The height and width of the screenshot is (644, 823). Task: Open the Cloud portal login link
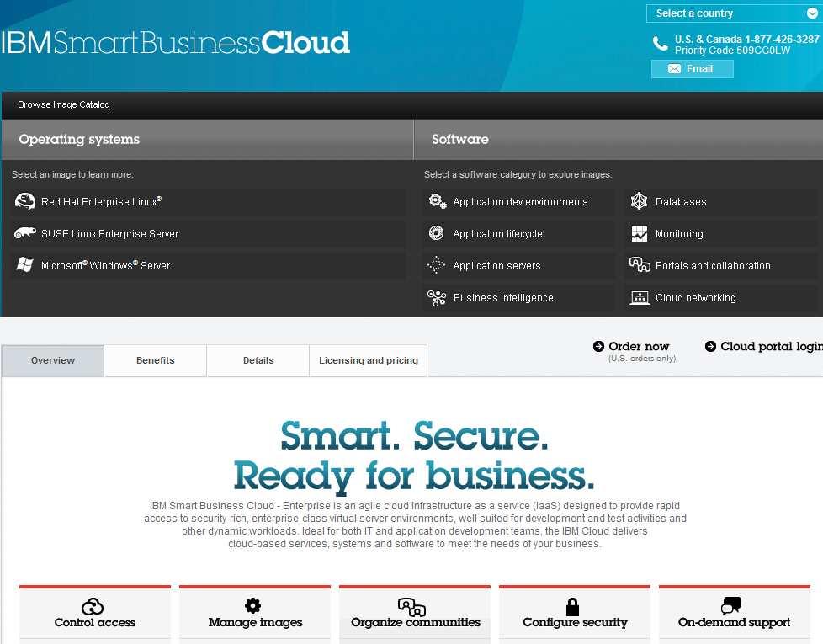coord(771,346)
